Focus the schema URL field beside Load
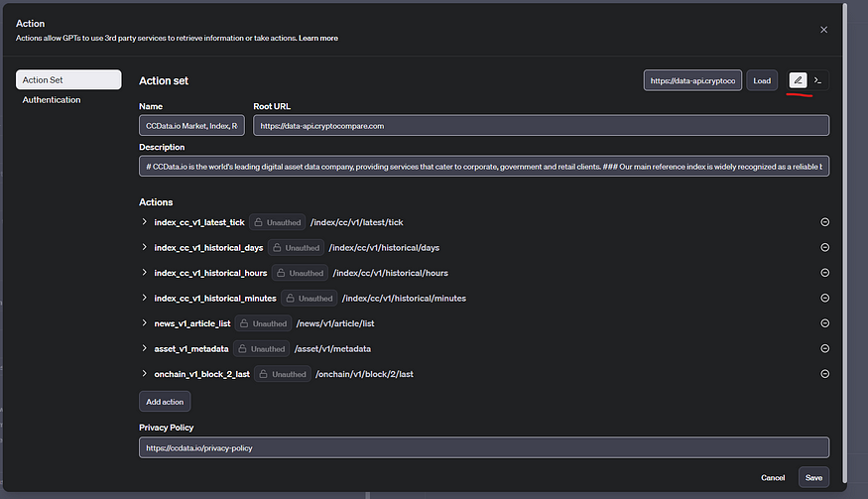Image resolution: width=868 pixels, height=499 pixels. [692, 81]
